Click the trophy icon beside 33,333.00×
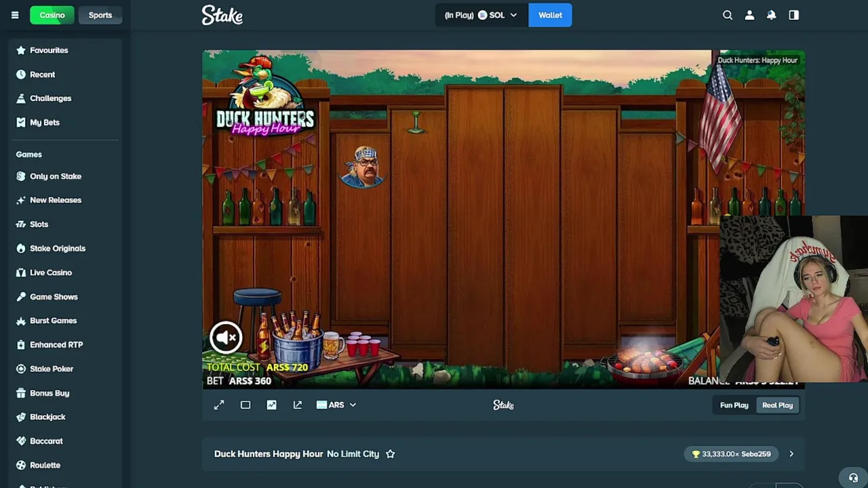This screenshot has width=868, height=488. click(695, 454)
